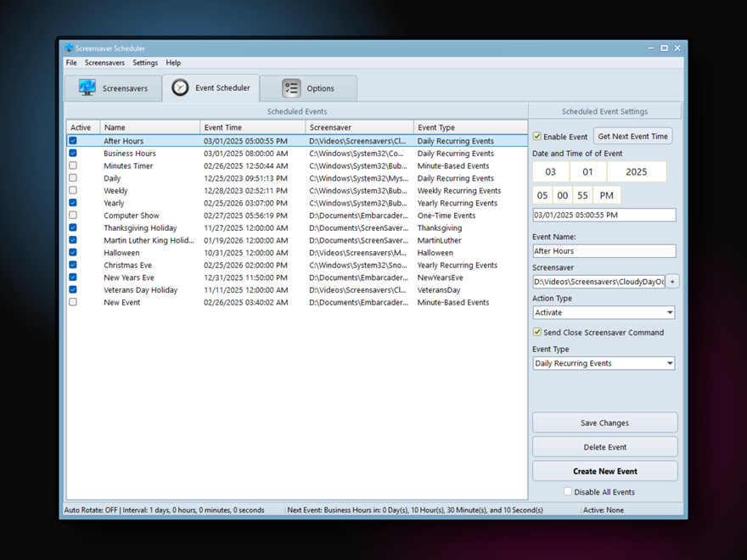
Task: Click the Create New Event button
Action: (604, 471)
